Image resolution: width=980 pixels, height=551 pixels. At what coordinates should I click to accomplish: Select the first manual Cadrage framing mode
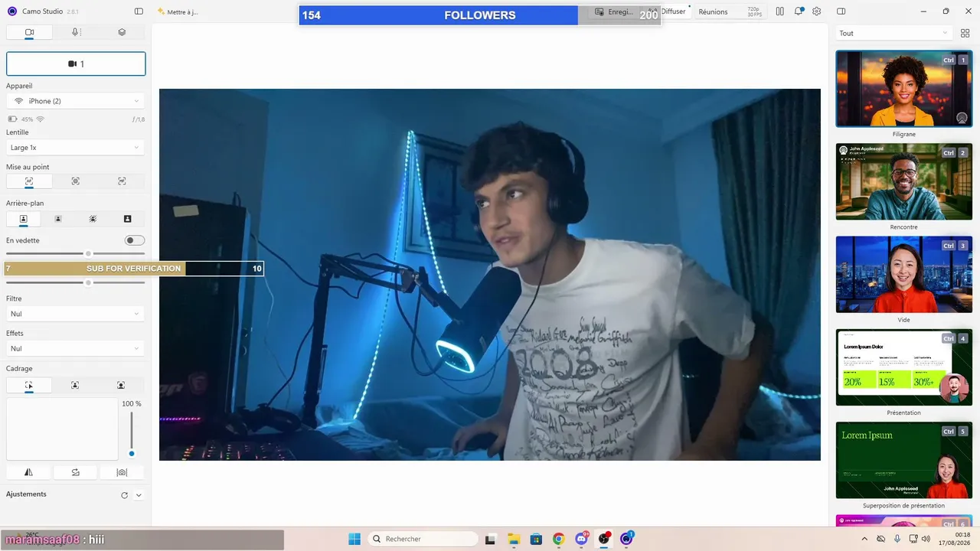pyautogui.click(x=29, y=386)
